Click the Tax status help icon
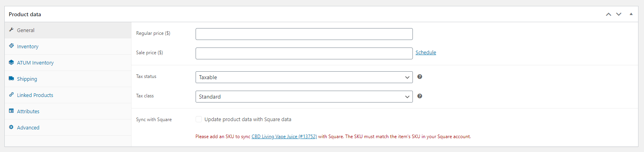The image size is (644, 152). coord(420,77)
